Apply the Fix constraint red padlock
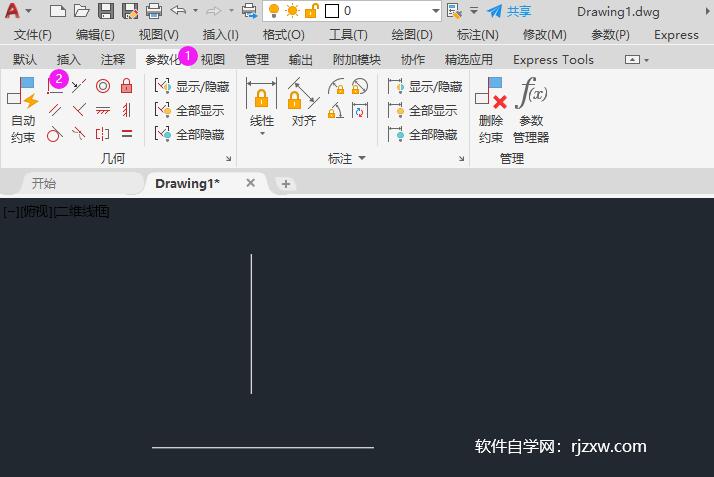Image resolution: width=714 pixels, height=477 pixels. coord(127,86)
